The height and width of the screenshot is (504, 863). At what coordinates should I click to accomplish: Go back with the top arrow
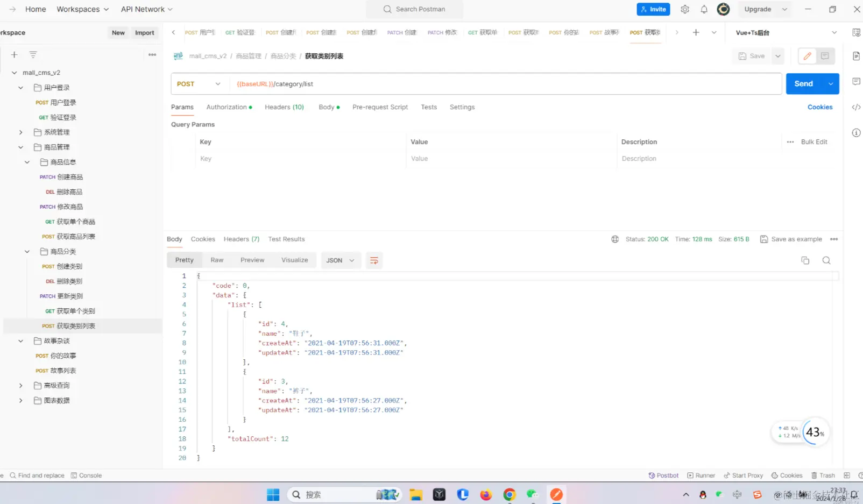pos(12,9)
